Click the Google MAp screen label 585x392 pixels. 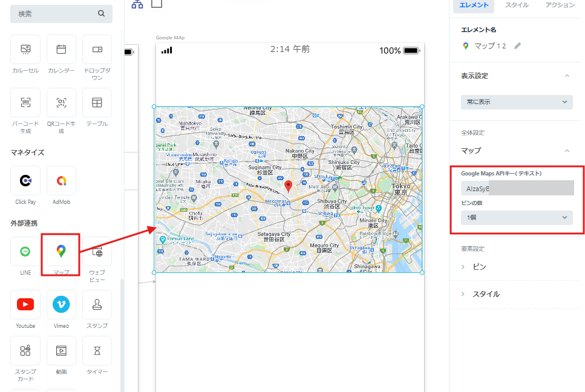coord(170,38)
